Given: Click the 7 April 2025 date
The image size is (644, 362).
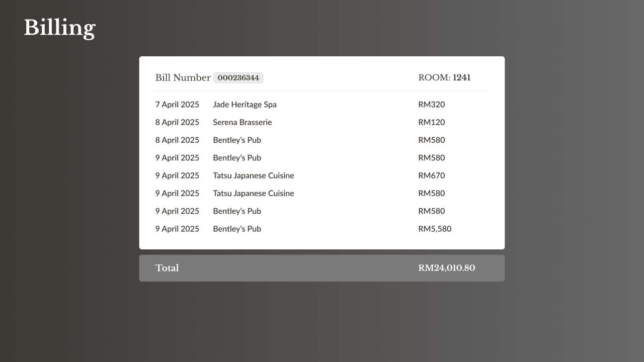Looking at the screenshot, I should pos(177,105).
